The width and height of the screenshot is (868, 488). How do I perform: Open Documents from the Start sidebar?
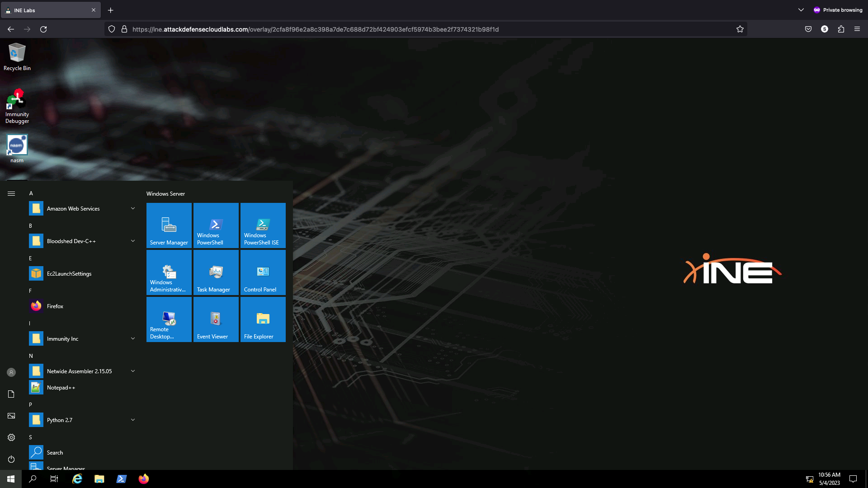(x=11, y=394)
